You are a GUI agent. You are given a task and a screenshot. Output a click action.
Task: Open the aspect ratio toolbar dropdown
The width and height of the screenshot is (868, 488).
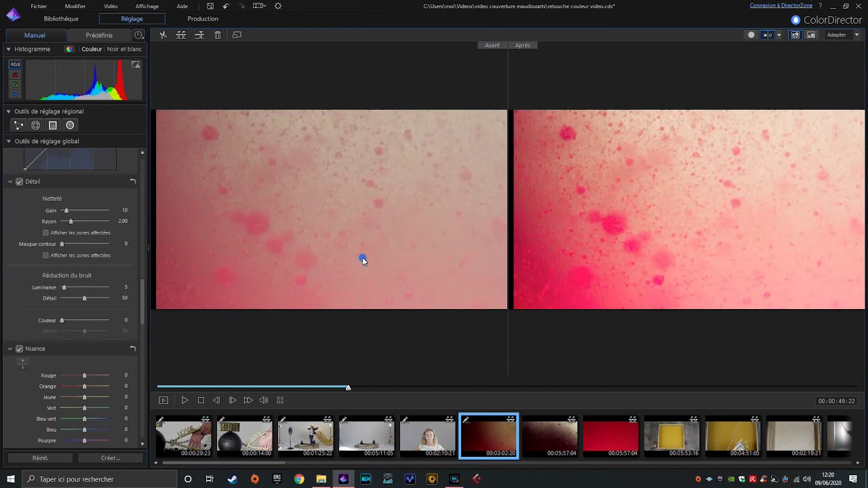point(260,6)
